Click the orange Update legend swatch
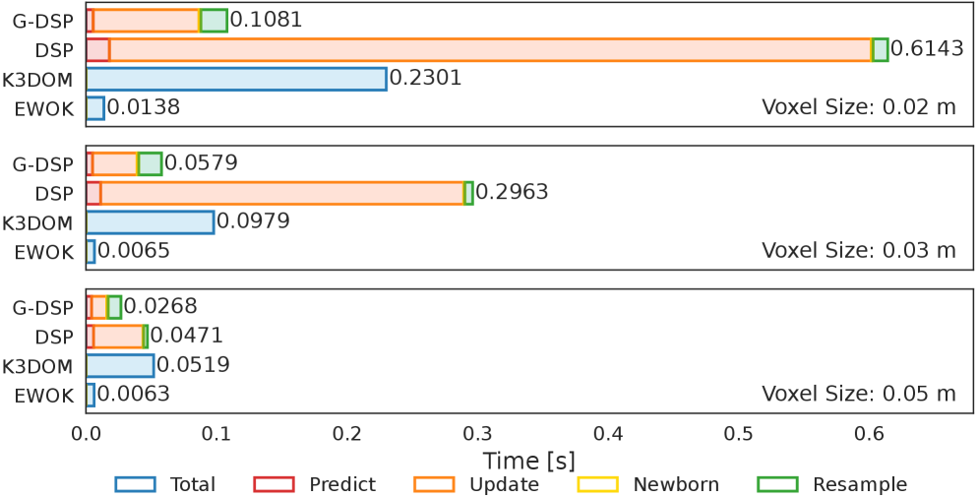 (x=433, y=484)
